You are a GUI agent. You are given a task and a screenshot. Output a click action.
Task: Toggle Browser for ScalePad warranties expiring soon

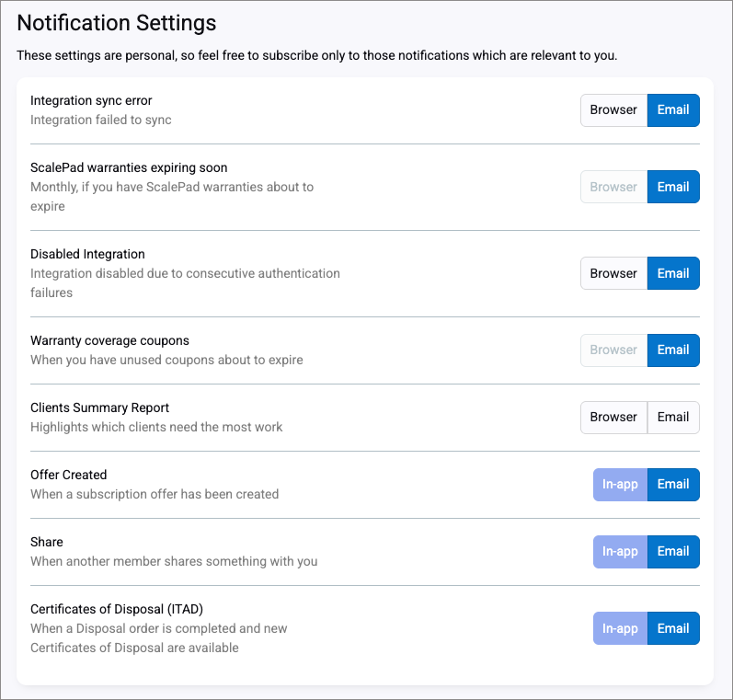(613, 187)
